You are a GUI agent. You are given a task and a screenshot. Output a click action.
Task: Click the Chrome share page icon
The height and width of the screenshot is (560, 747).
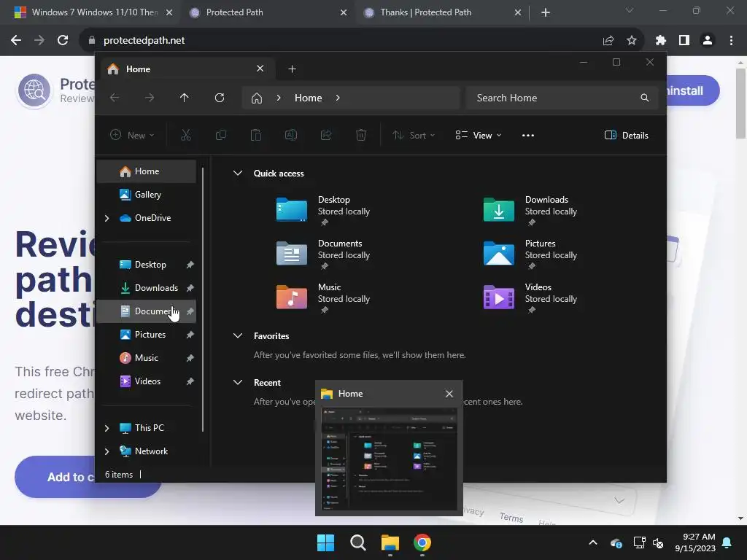pyautogui.click(x=608, y=41)
